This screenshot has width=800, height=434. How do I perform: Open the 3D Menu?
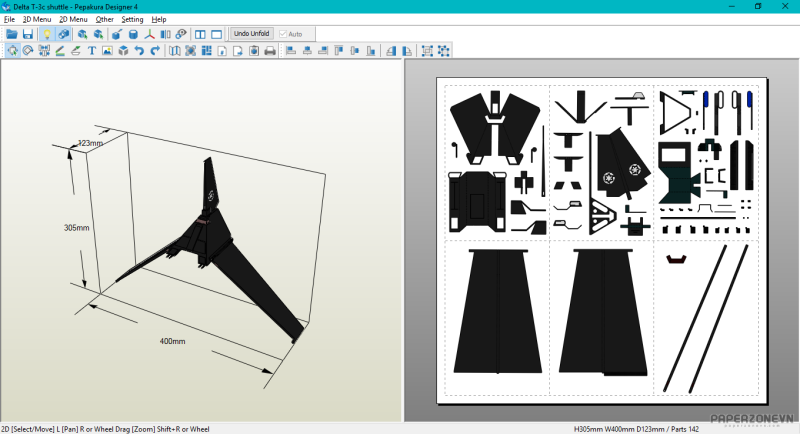tap(36, 19)
